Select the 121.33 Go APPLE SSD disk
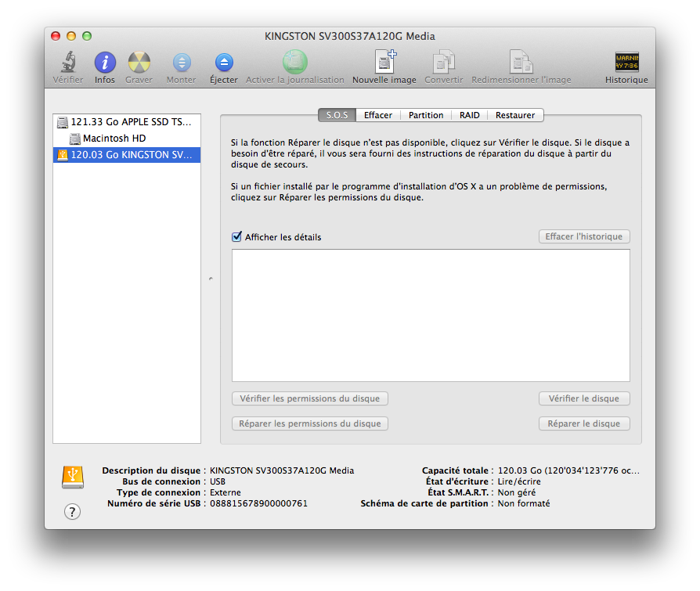The height and width of the screenshot is (591, 700). 125,122
